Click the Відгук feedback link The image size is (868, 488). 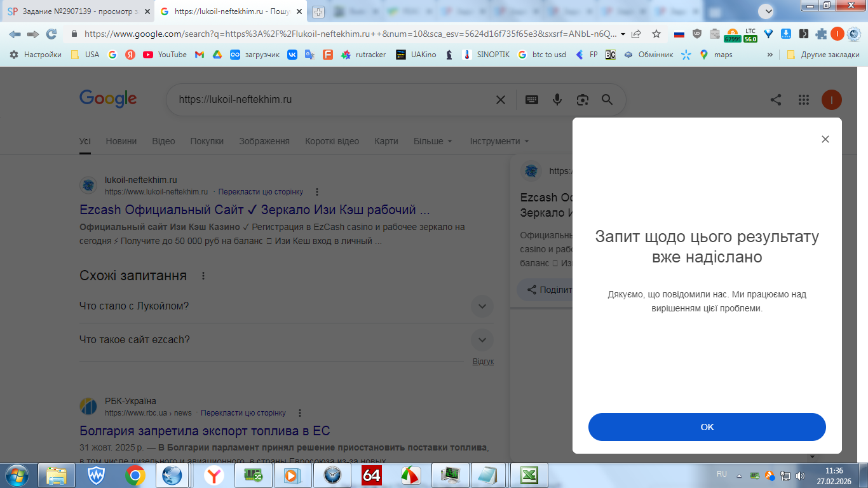point(483,362)
